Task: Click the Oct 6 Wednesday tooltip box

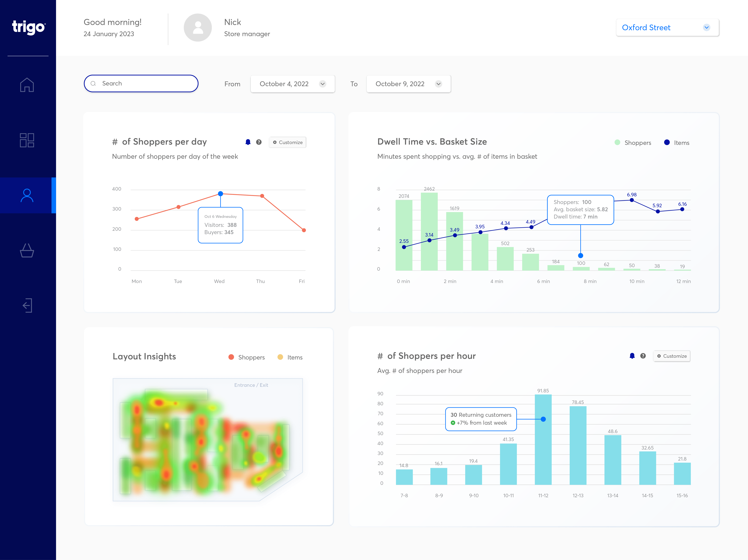Action: (221, 225)
